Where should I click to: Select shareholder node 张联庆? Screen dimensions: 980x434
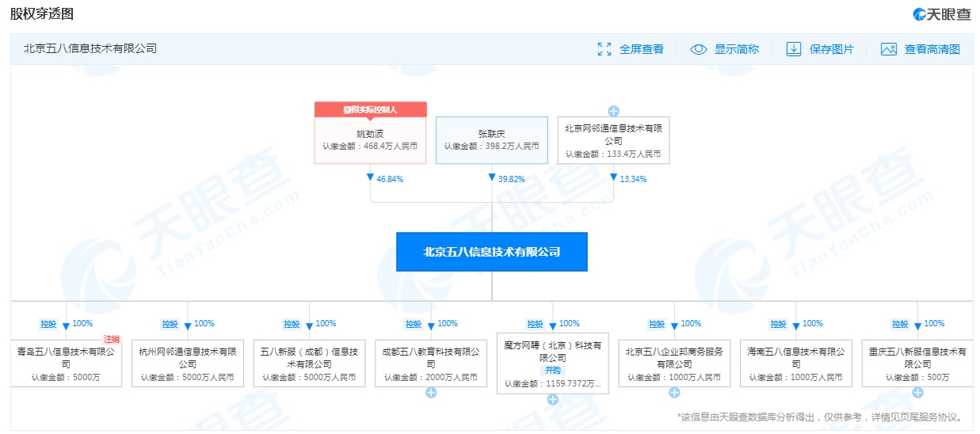tap(491, 139)
